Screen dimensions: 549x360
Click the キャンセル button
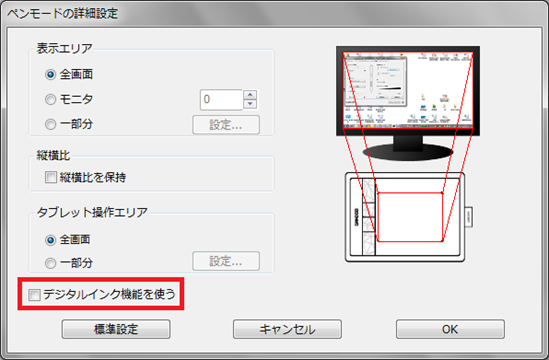pyautogui.click(x=287, y=329)
